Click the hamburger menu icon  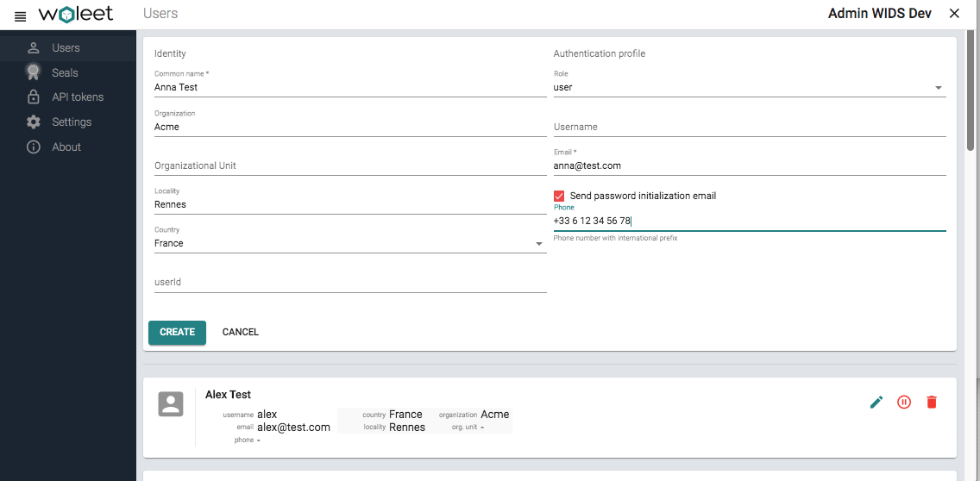point(21,16)
